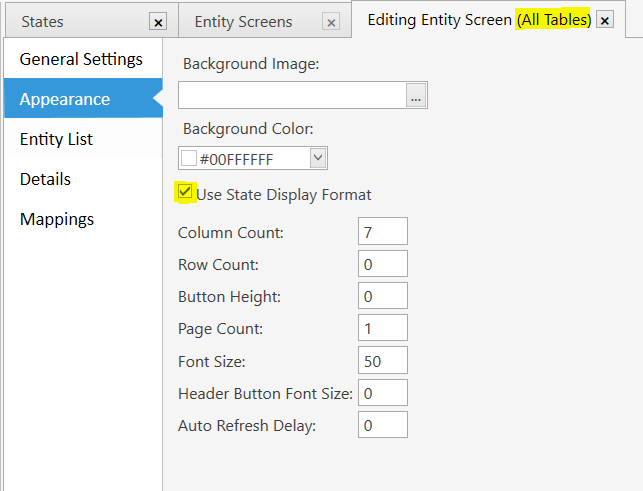Image resolution: width=643 pixels, height=491 pixels.
Task: Focus the Column Count field
Action: pos(383,231)
